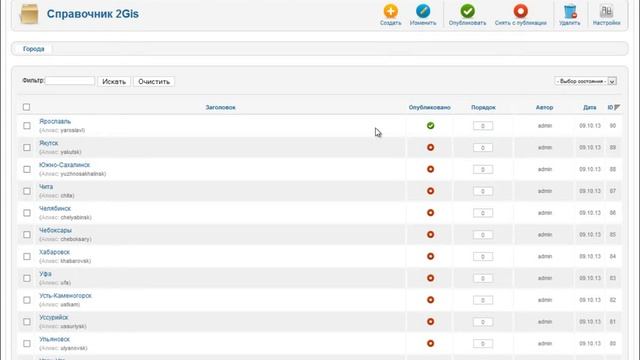Click the Создать (Create) toolbar icon

(391, 11)
